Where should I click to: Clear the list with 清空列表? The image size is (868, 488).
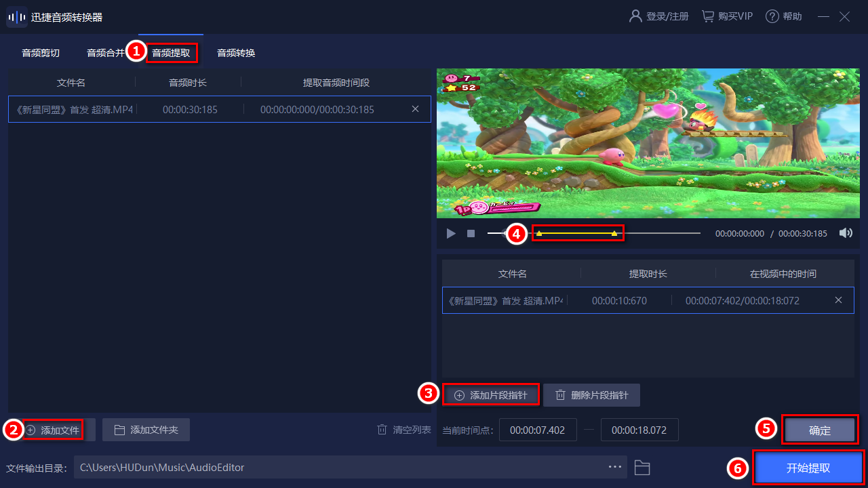click(x=404, y=430)
